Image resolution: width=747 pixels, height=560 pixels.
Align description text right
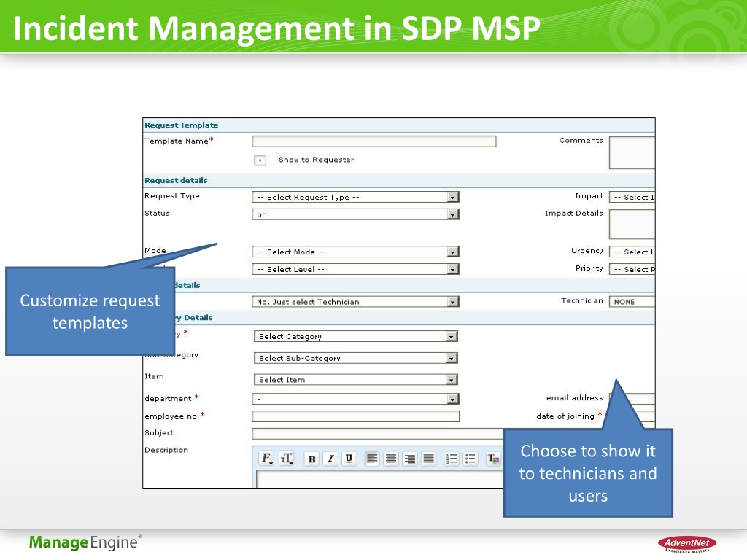click(409, 459)
